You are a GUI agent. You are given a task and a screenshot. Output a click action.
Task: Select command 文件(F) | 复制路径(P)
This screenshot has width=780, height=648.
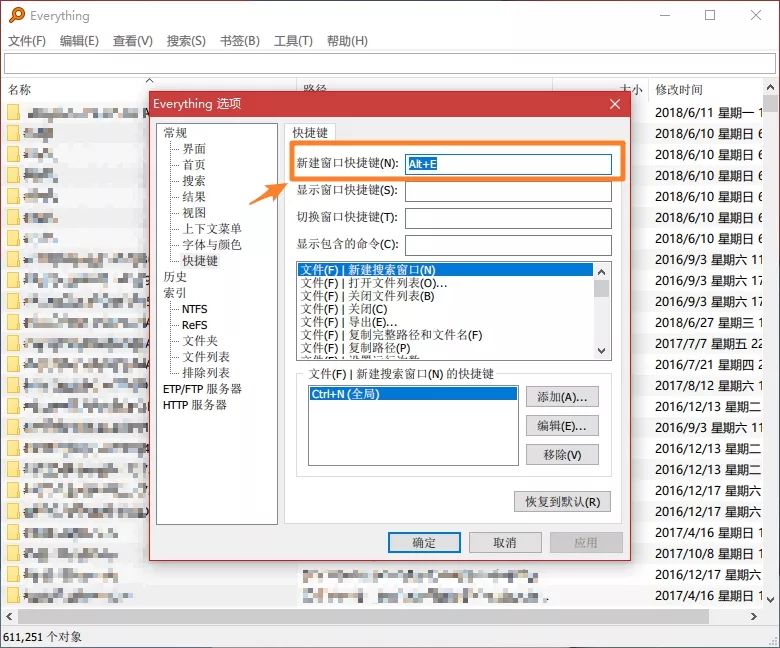pyautogui.click(x=445, y=348)
